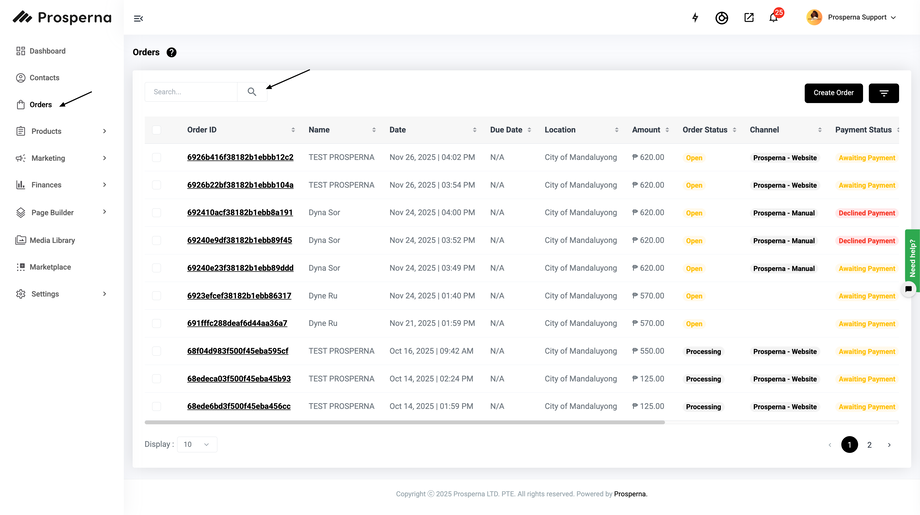Go to Dashboard in the sidebar

(47, 51)
